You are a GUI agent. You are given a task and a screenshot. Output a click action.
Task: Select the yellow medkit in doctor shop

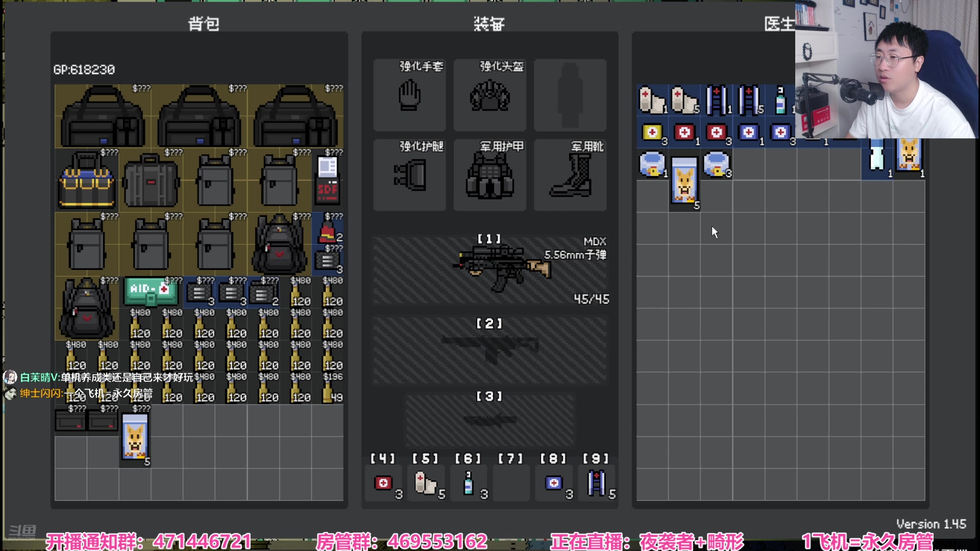point(652,132)
